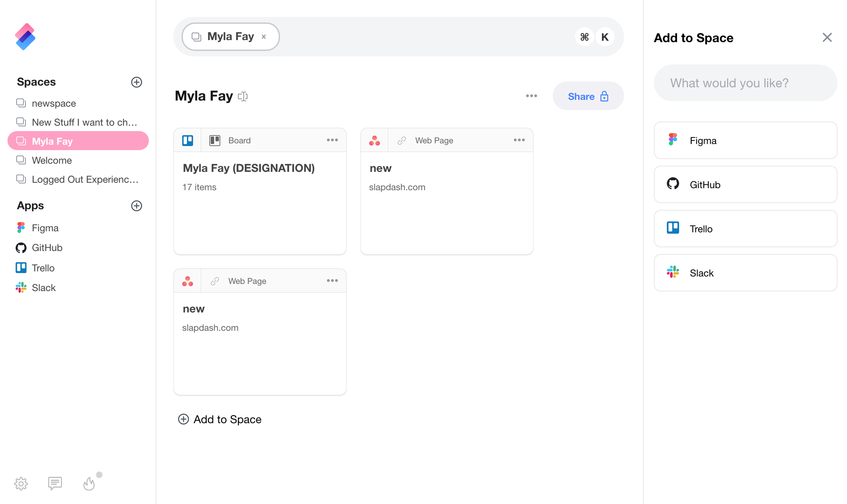Select the Welcome space in the sidebar
Screen dimensions: 847x504
(52, 160)
